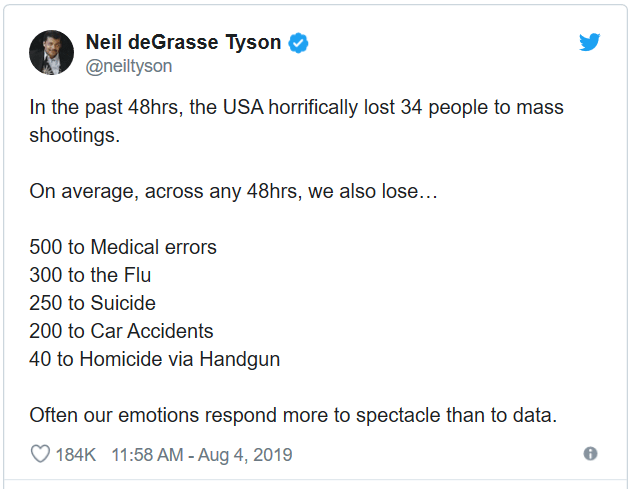
Task: Click 'spectacle than to data' phrase
Action: (478, 413)
